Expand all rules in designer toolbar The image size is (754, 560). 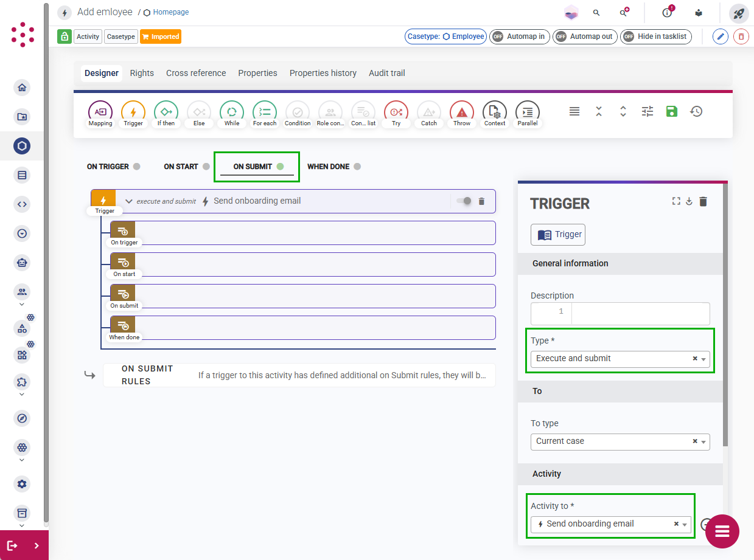click(623, 111)
